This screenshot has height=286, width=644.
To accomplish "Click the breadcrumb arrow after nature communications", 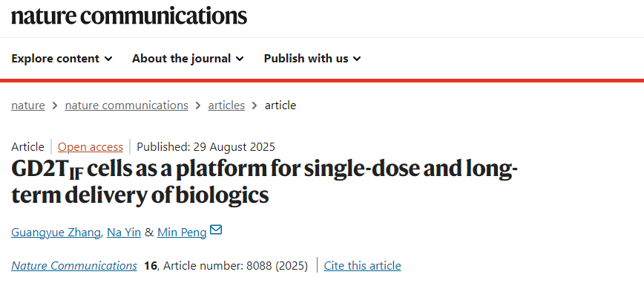I will coord(198,105).
